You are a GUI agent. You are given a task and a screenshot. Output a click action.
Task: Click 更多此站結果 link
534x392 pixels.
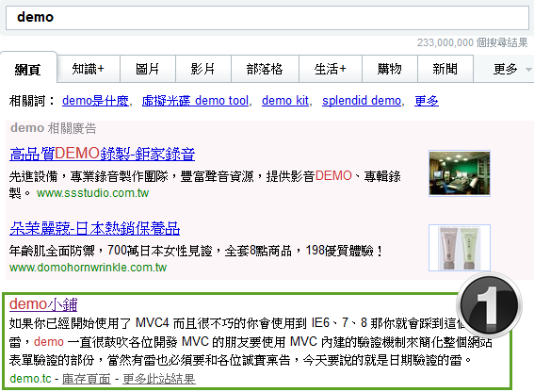(159, 379)
